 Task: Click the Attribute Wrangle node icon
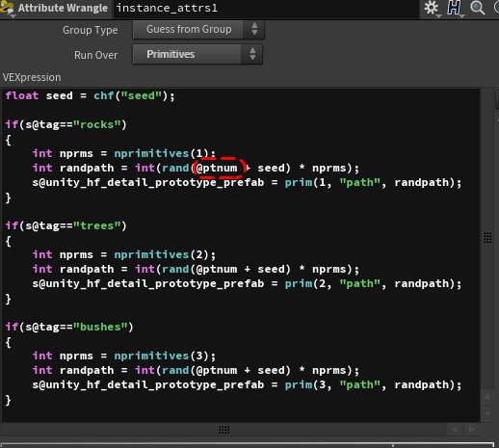tap(7, 9)
